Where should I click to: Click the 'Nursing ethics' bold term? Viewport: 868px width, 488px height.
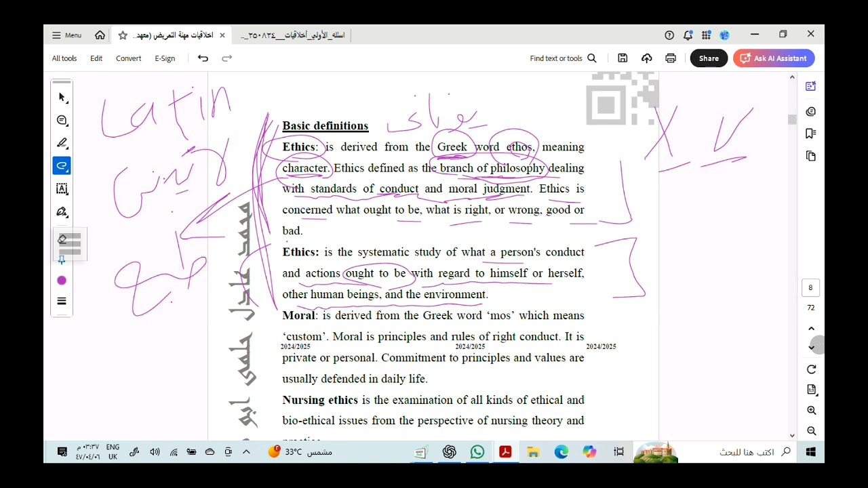pos(320,400)
